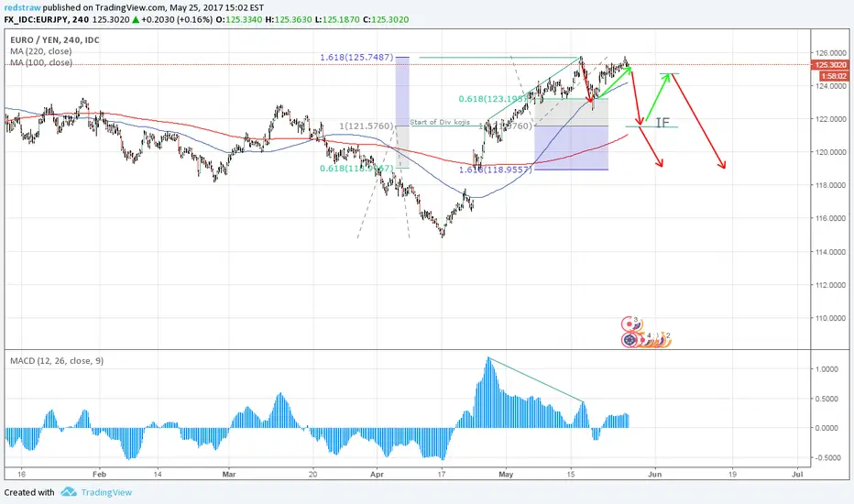Click the Feb date axis label
The width and height of the screenshot is (854, 504).
(x=99, y=474)
